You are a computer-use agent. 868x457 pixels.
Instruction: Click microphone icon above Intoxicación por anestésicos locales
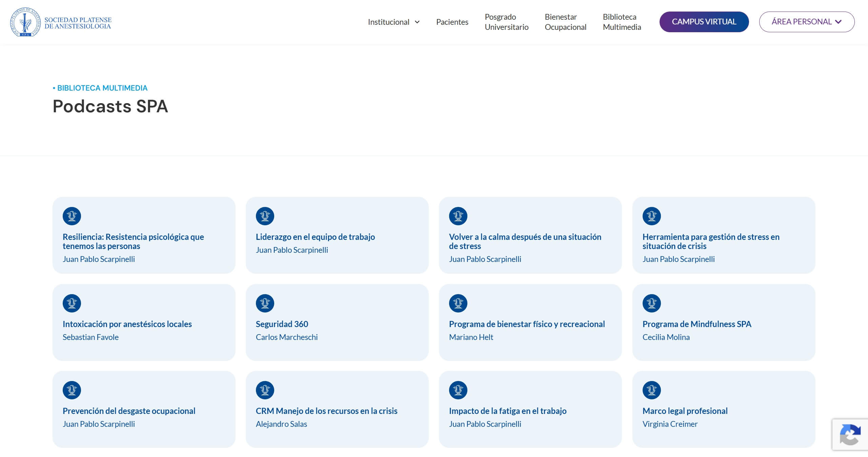[x=72, y=303]
